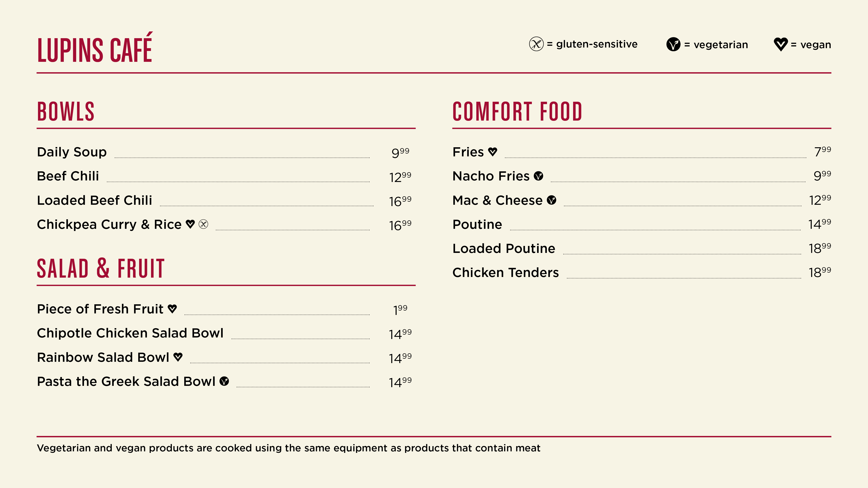
Task: Click gluten-sensitive icon beside Chickpea Curry & Rice
Action: [204, 224]
